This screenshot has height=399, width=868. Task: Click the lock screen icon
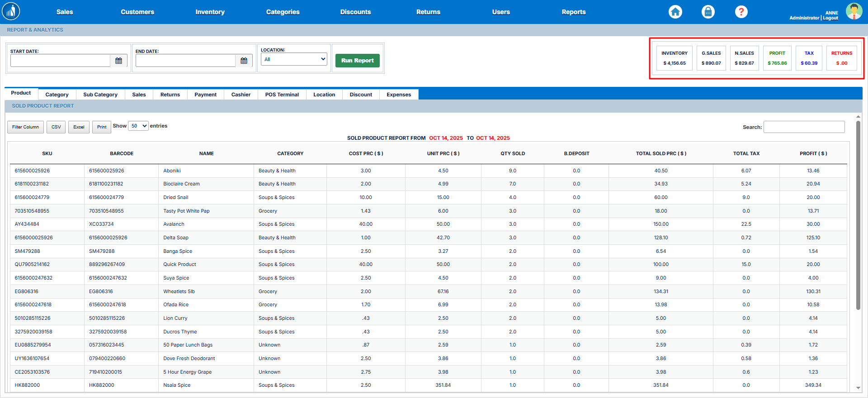pyautogui.click(x=708, y=12)
